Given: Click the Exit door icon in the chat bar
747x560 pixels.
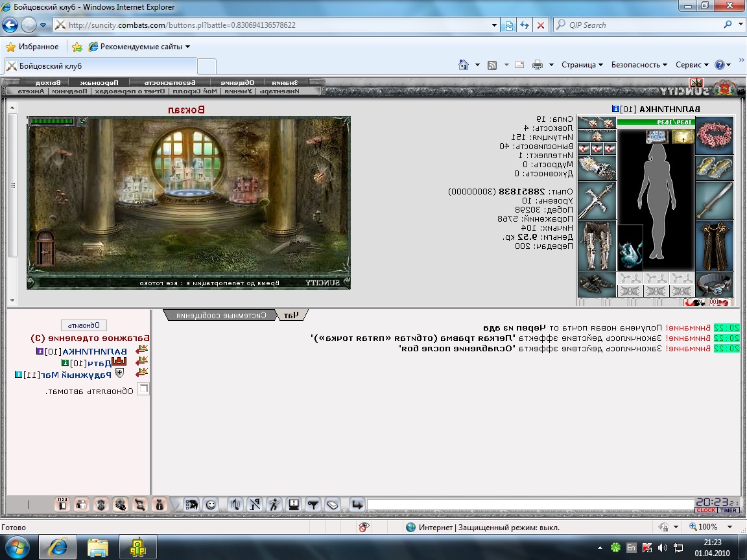Looking at the screenshot, I should [x=62, y=504].
